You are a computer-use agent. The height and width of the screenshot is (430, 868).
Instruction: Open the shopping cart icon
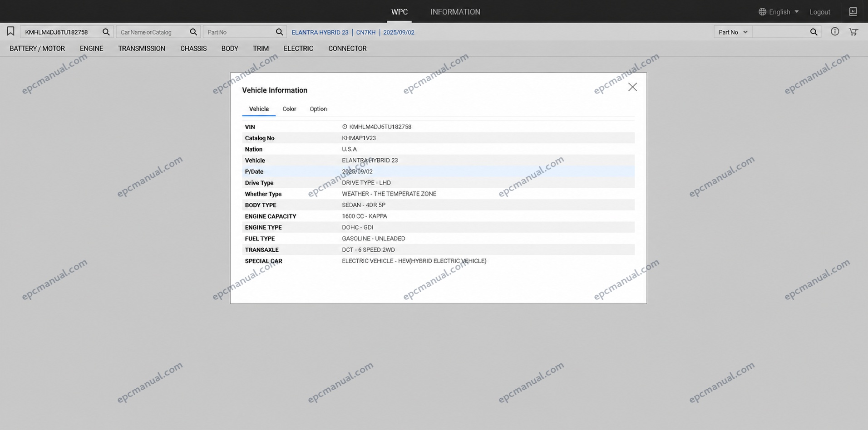coord(853,32)
